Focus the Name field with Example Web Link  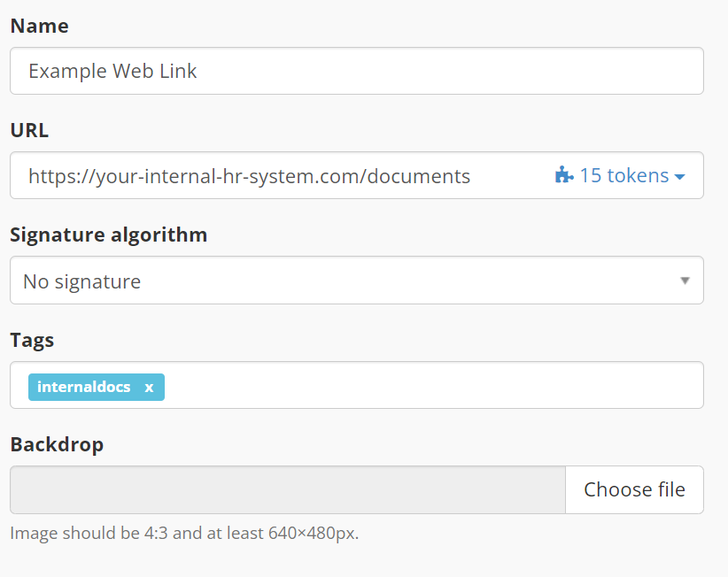(x=357, y=71)
